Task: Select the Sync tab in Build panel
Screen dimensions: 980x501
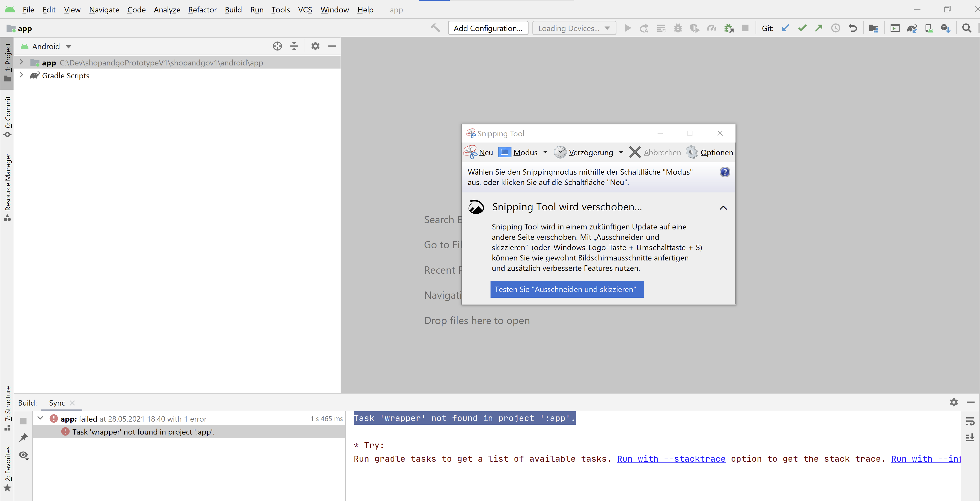Action: 57,403
